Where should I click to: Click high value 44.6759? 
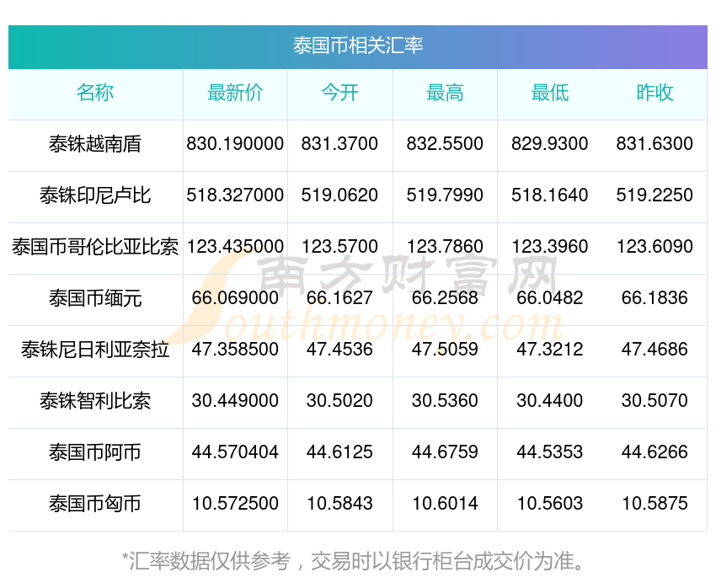(445, 452)
